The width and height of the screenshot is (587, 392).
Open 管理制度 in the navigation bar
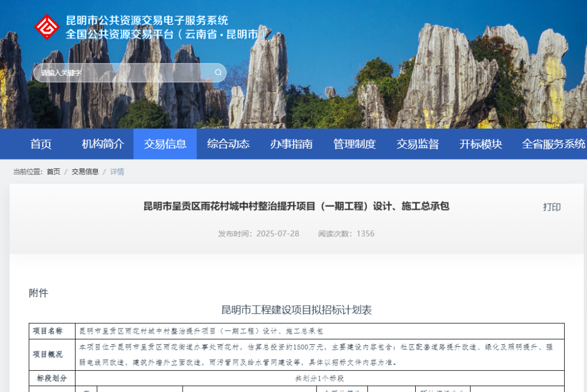pos(354,144)
